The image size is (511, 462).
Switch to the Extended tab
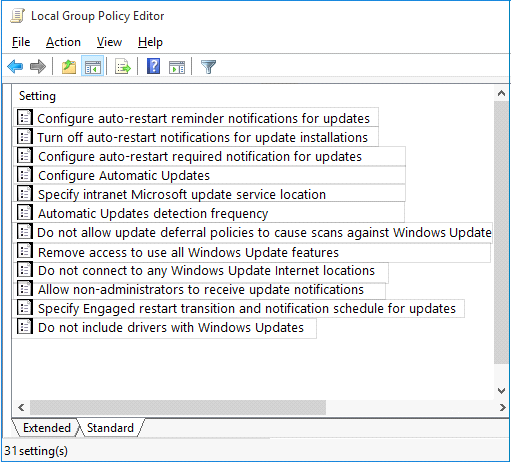pos(47,428)
